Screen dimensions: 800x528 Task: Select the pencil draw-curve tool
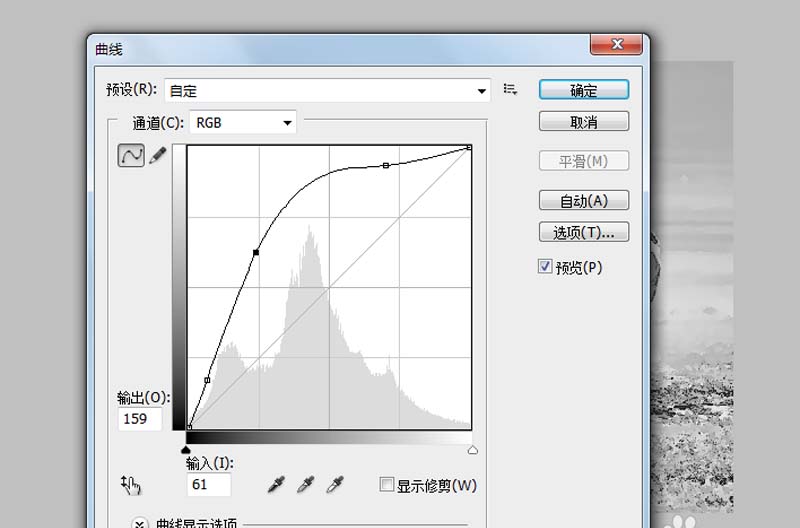point(157,155)
